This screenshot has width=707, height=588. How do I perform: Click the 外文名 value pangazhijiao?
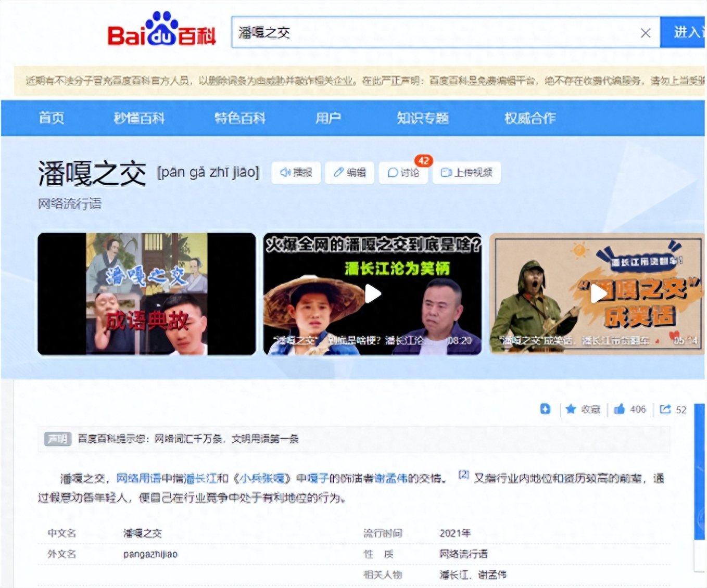tap(150, 554)
